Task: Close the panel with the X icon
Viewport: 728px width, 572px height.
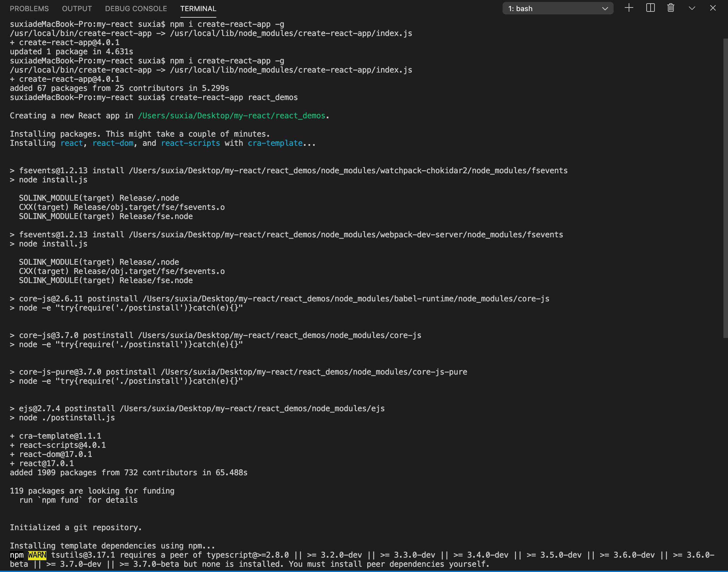Action: click(713, 8)
